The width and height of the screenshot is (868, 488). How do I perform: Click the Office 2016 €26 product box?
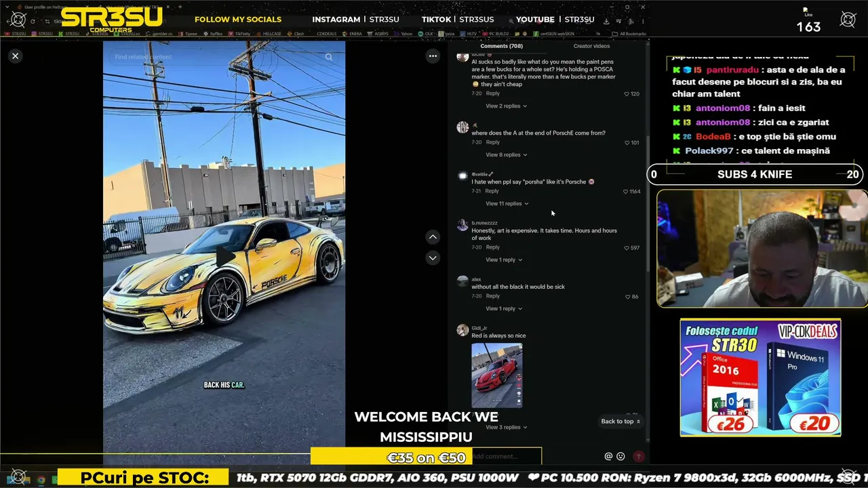(730, 392)
